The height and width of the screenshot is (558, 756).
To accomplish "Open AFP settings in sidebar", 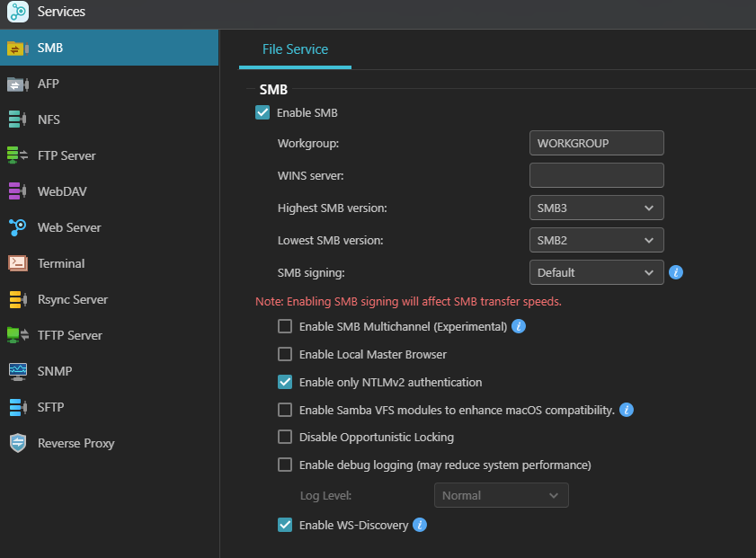I will pyautogui.click(x=109, y=84).
